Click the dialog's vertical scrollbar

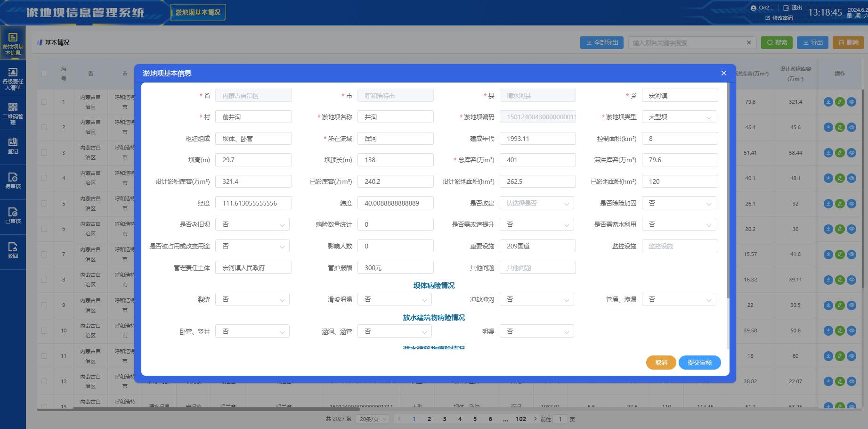(728, 190)
